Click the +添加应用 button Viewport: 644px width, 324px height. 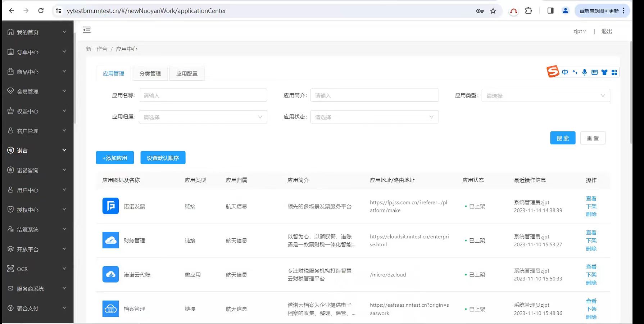115,158
